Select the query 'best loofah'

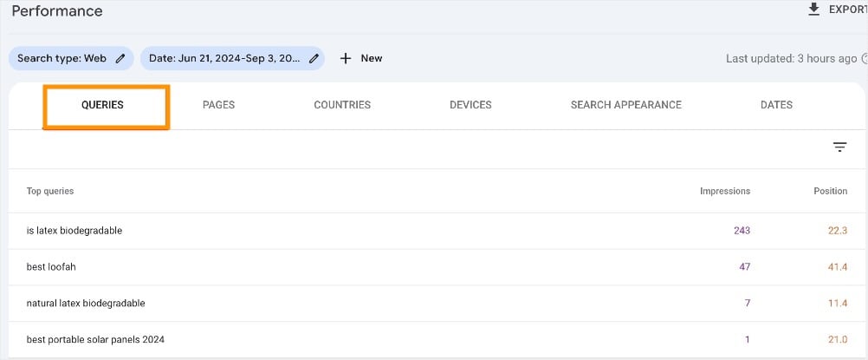tap(51, 267)
